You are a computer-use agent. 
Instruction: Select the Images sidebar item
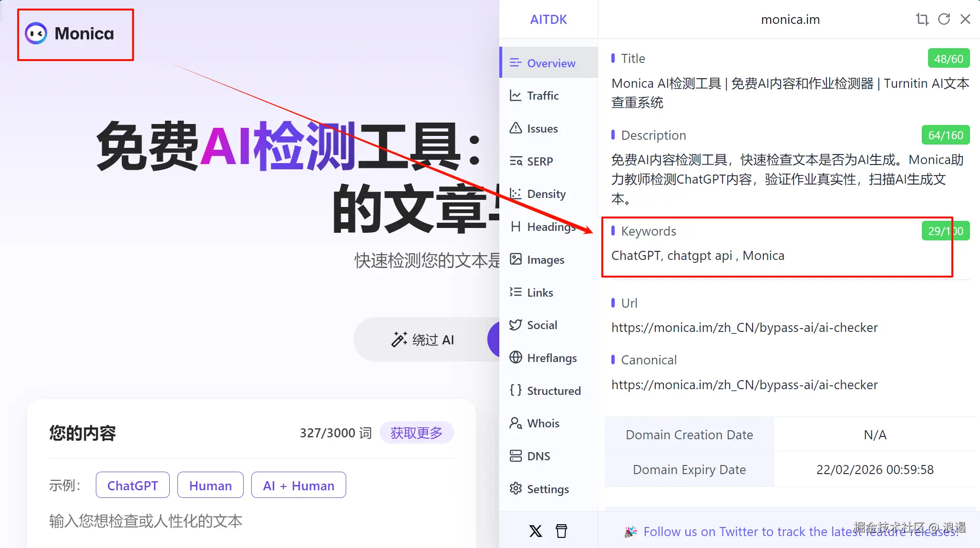pyautogui.click(x=545, y=260)
